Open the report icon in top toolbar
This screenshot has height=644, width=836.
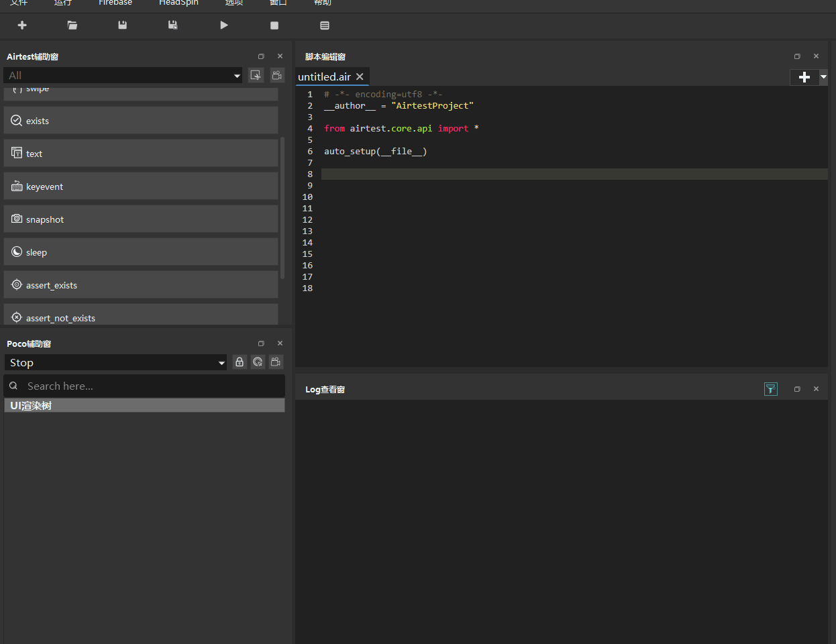[325, 25]
